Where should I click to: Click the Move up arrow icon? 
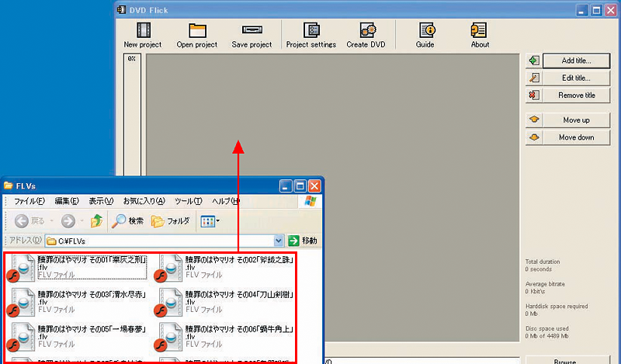pyautogui.click(x=534, y=120)
